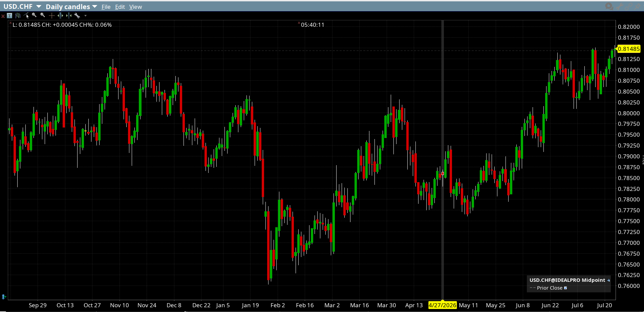Open the Edit menu
644x312 pixels.
[x=120, y=7]
